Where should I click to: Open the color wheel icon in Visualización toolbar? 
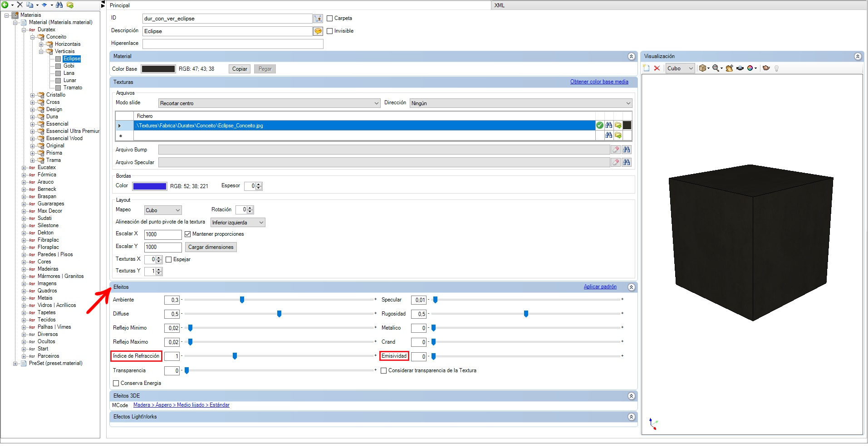750,68
